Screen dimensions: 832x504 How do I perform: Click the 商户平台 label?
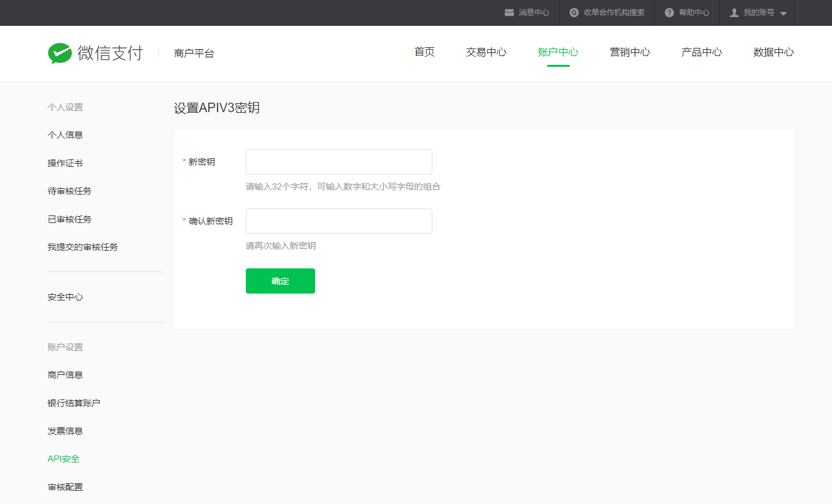194,54
